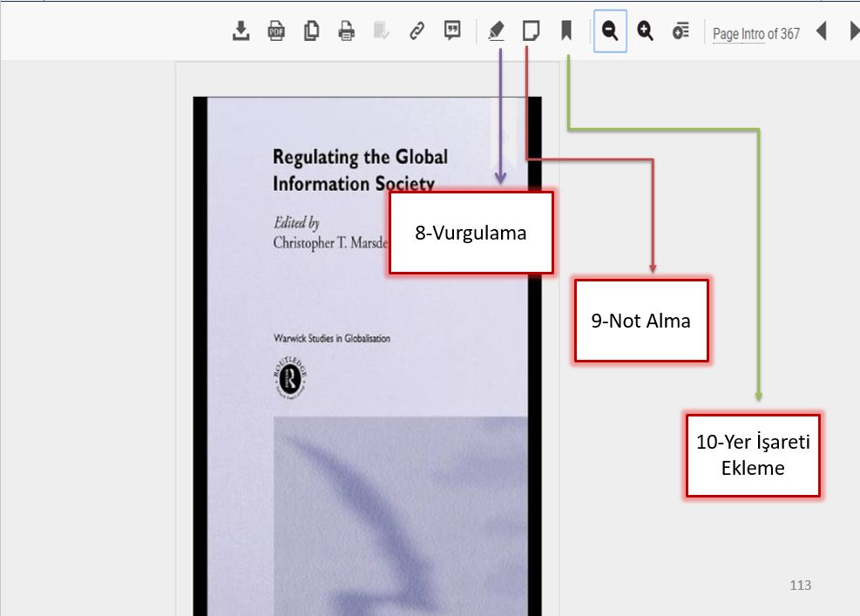Print the page with the printer icon
Viewport: 860px width, 616px height.
coord(346,30)
